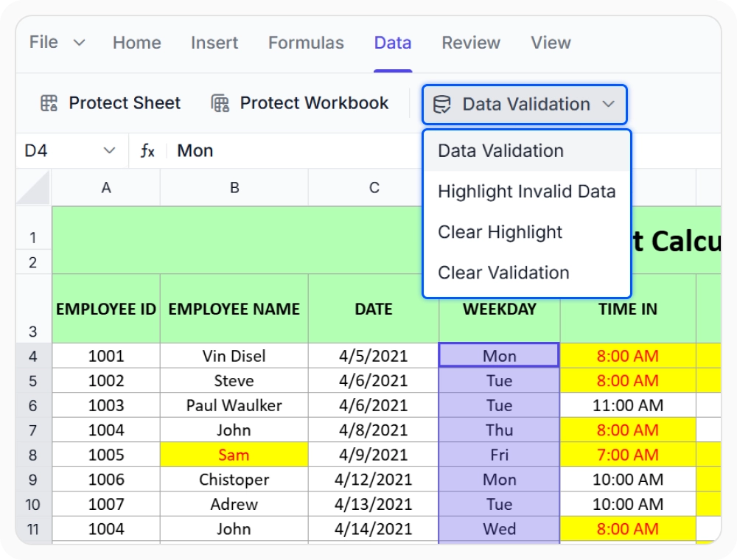This screenshot has height=560, width=737.
Task: Click the TIME IN header cell
Action: pos(628,309)
